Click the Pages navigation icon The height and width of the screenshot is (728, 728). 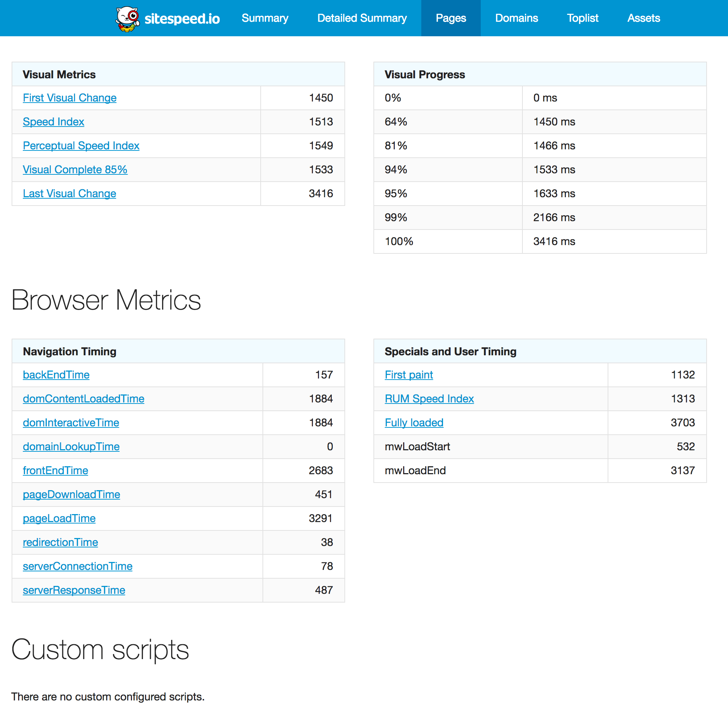[x=451, y=18]
